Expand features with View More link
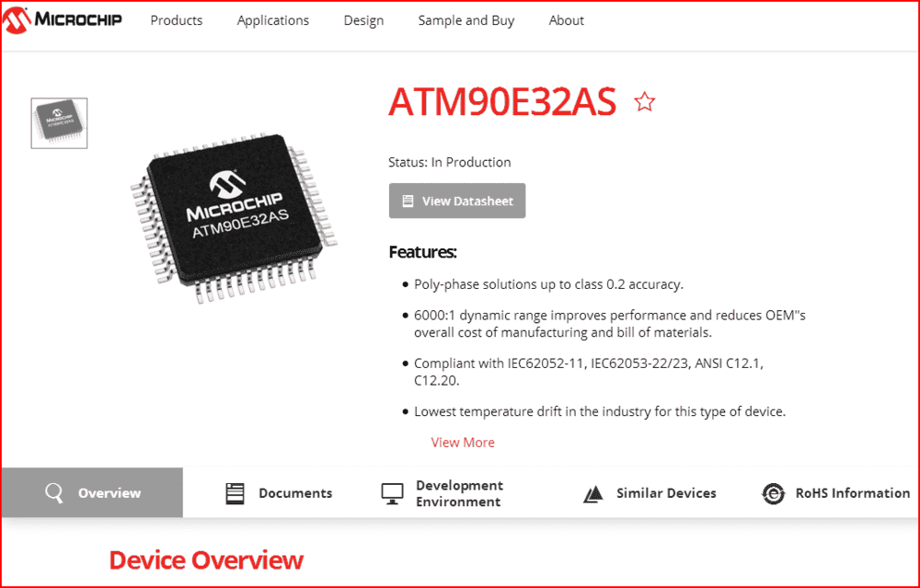The image size is (920, 588). pos(463,443)
